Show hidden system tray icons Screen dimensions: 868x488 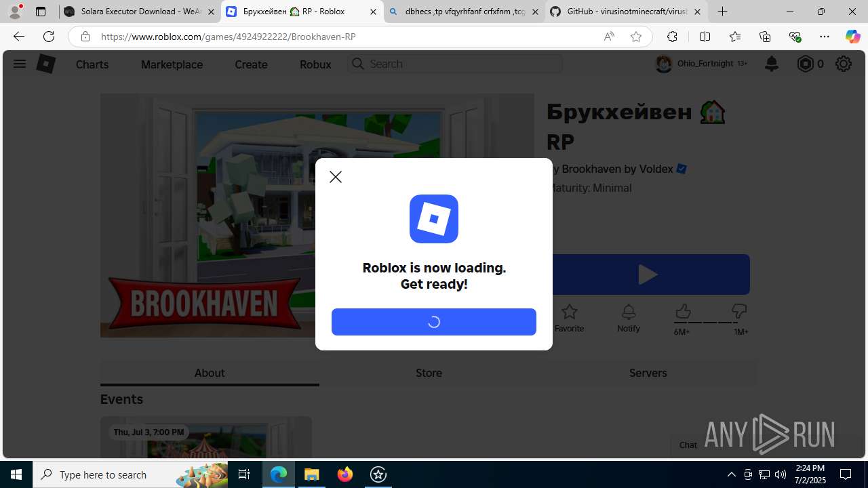tap(731, 474)
